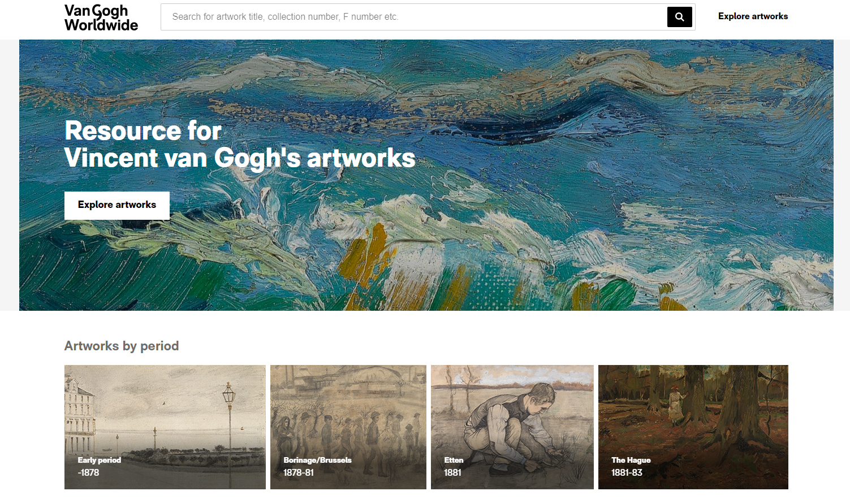
Task: Click the magnifying glass search icon
Action: 679,17
